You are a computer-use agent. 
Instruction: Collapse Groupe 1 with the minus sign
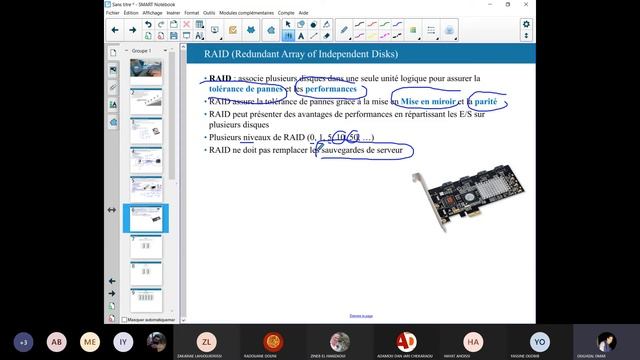click(x=126, y=51)
